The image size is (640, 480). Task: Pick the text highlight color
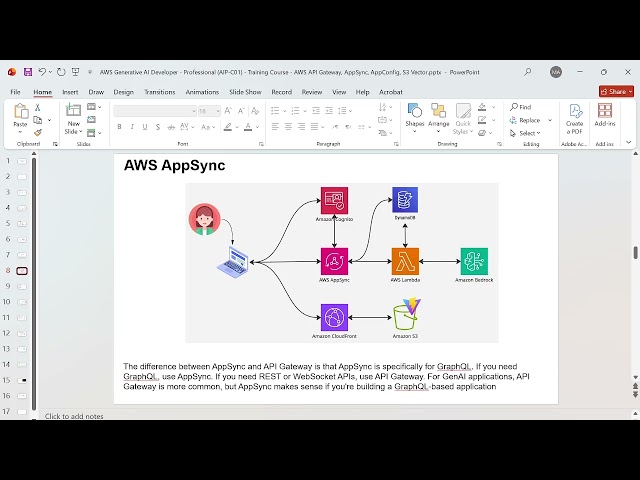(228, 127)
